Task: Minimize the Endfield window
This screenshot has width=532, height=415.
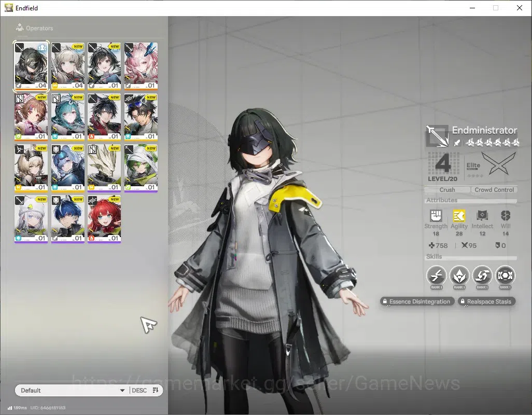Action: click(472, 8)
